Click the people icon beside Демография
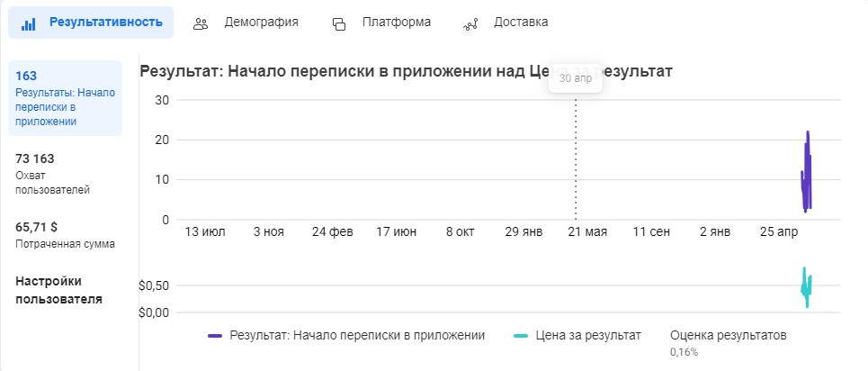This screenshot has width=868, height=371. pyautogui.click(x=201, y=23)
